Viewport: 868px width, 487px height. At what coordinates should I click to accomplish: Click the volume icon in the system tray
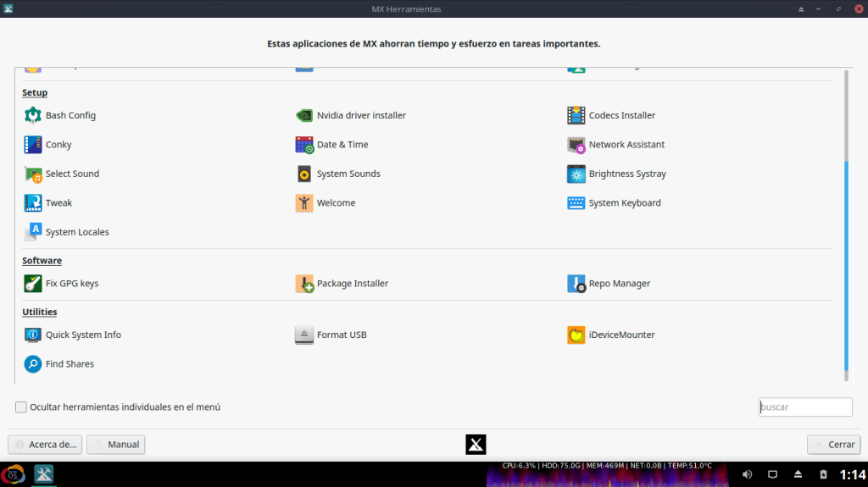pyautogui.click(x=747, y=474)
